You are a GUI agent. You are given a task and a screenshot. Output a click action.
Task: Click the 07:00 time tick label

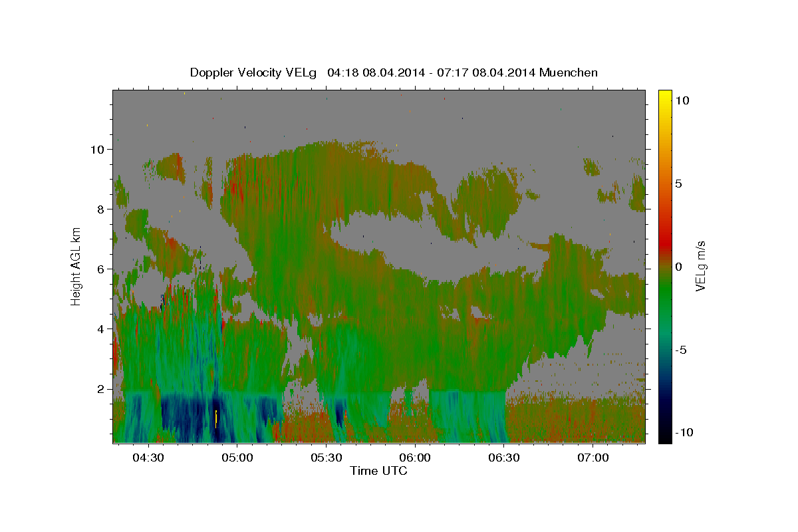[593, 458]
